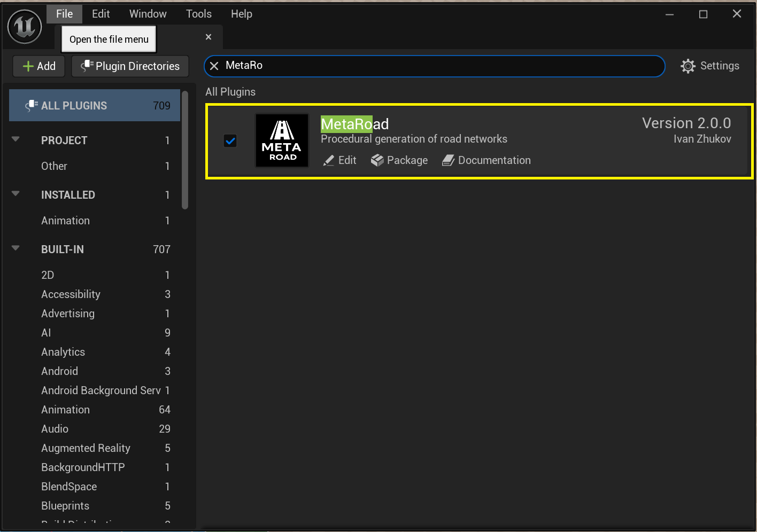Click the plug icon beside ALL PLUGINS
757x532 pixels.
(x=32, y=106)
